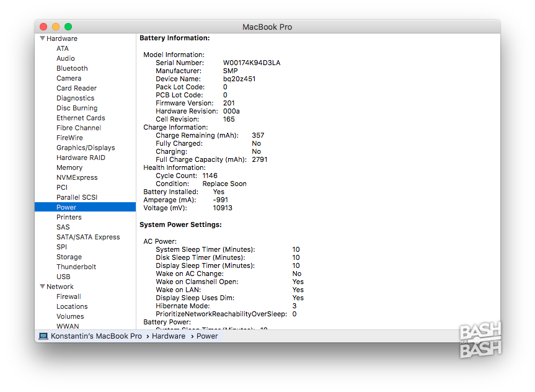This screenshot has width=535, height=392.
Task: Open the USB section
Action: (63, 276)
